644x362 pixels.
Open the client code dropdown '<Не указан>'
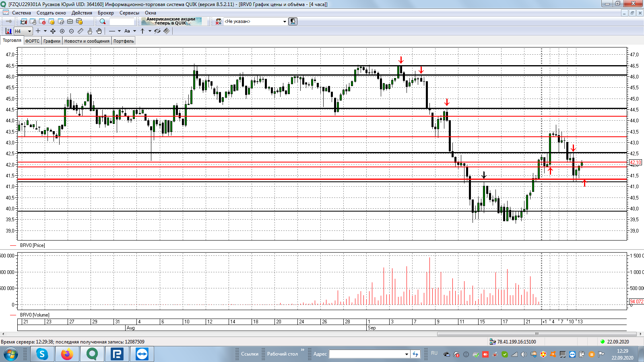click(x=256, y=21)
